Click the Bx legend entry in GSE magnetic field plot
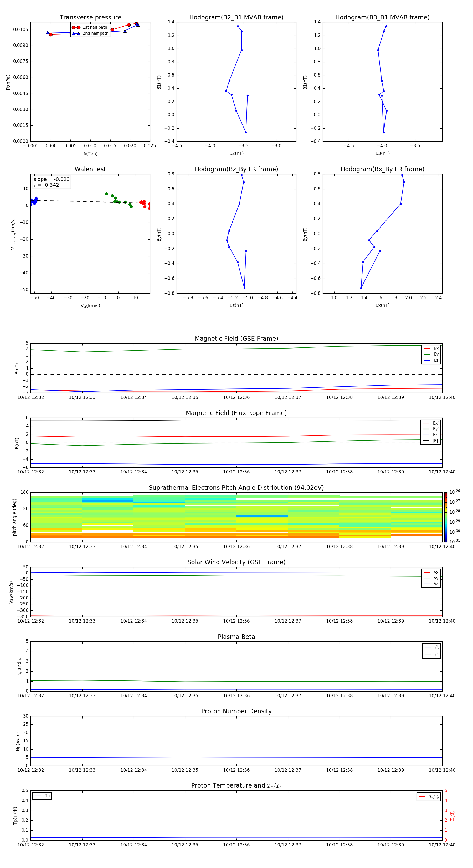 (x=431, y=349)
